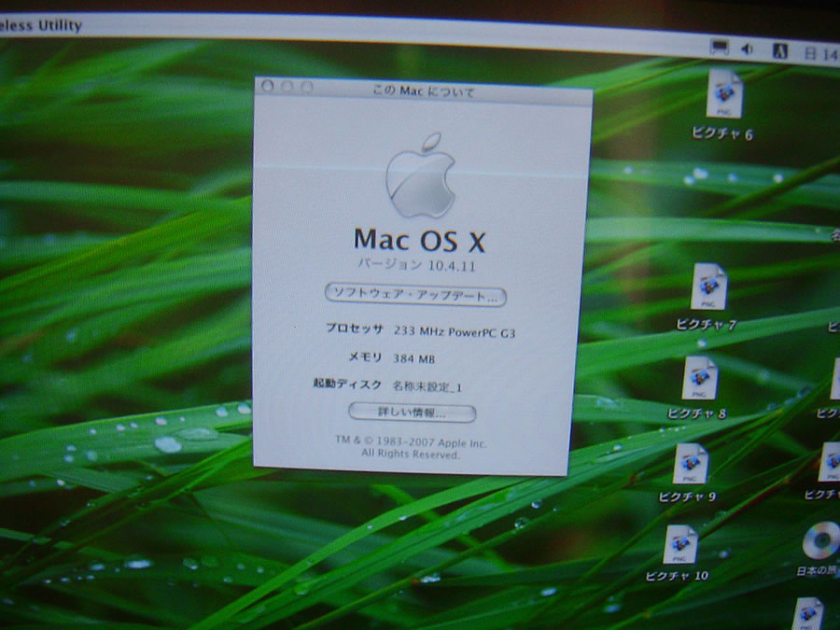
Task: Open the volume menu bar icon
Action: pyautogui.click(x=748, y=49)
